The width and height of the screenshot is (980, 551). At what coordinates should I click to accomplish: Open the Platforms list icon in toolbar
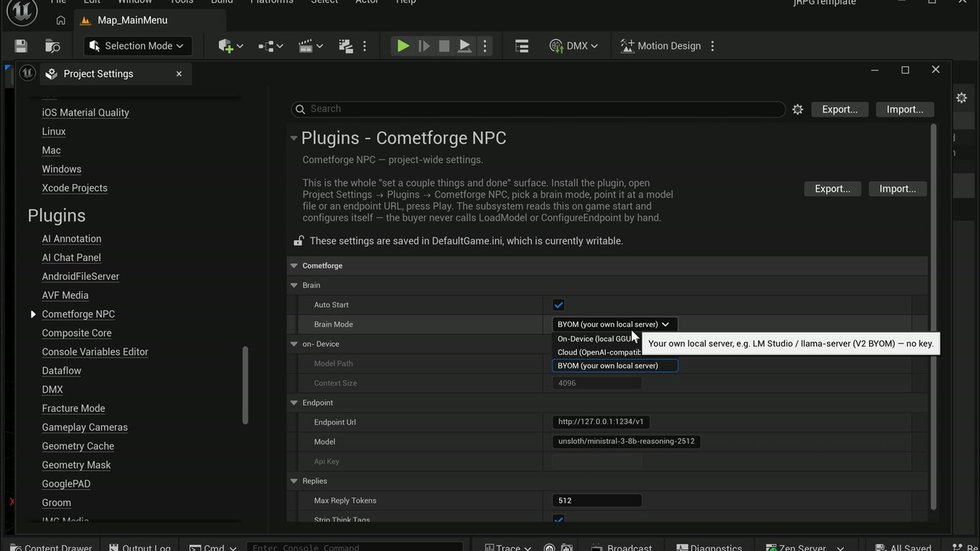[522, 46]
